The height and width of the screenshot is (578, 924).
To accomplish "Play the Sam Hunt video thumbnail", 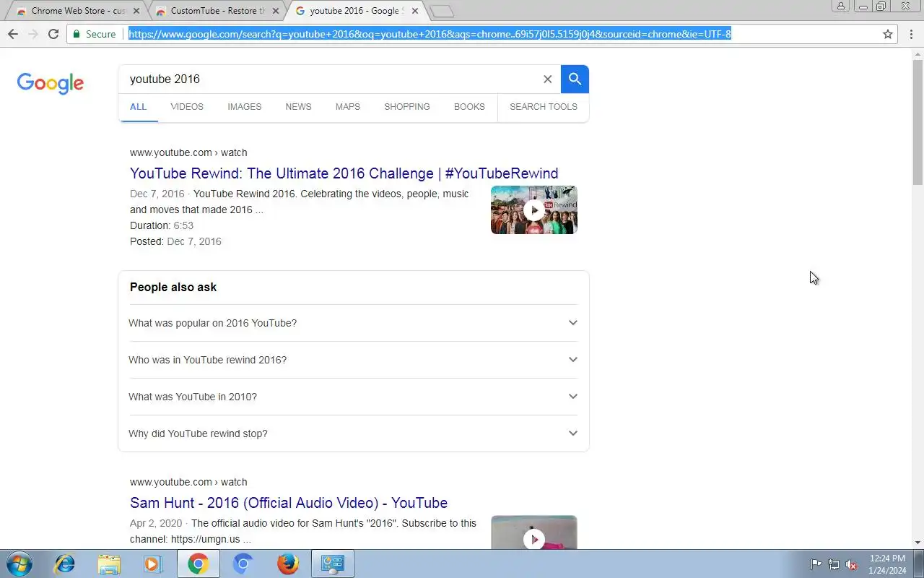I will [x=534, y=532].
